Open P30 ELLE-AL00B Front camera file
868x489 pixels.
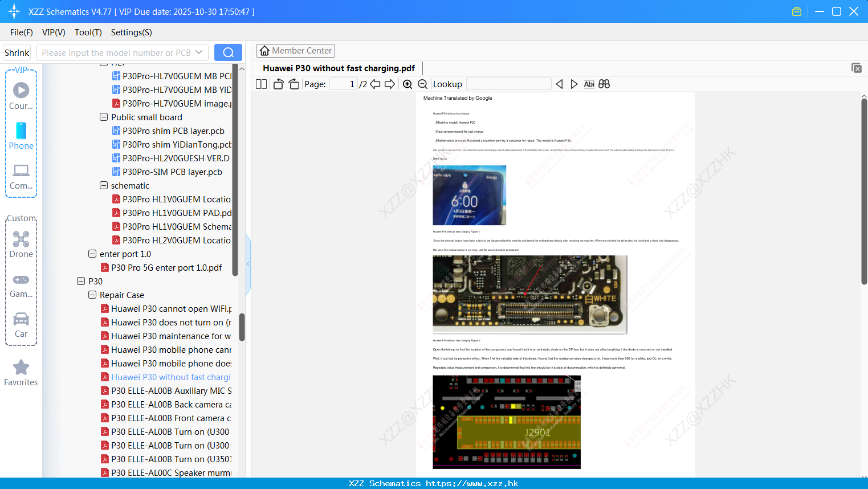[x=166, y=418]
